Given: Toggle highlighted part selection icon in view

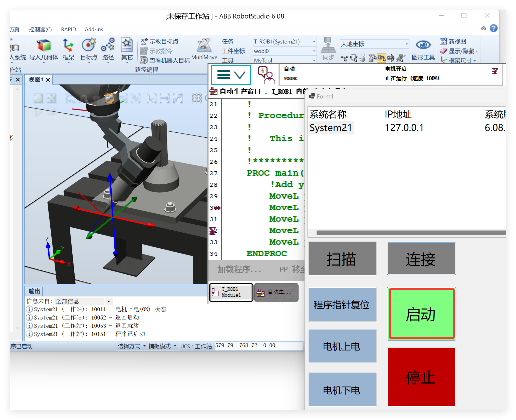Looking at the screenshot, I should pos(109,98).
